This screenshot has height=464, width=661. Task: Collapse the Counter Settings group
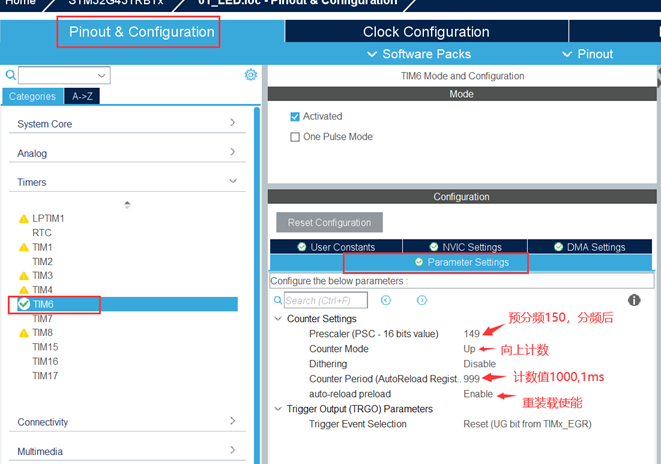coord(278,319)
